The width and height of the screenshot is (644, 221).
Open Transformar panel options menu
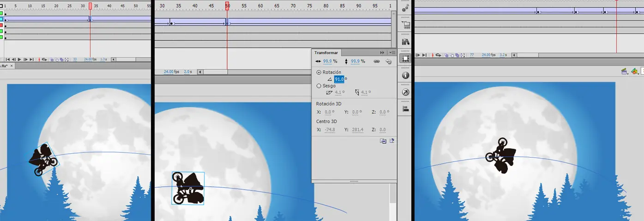pyautogui.click(x=392, y=53)
